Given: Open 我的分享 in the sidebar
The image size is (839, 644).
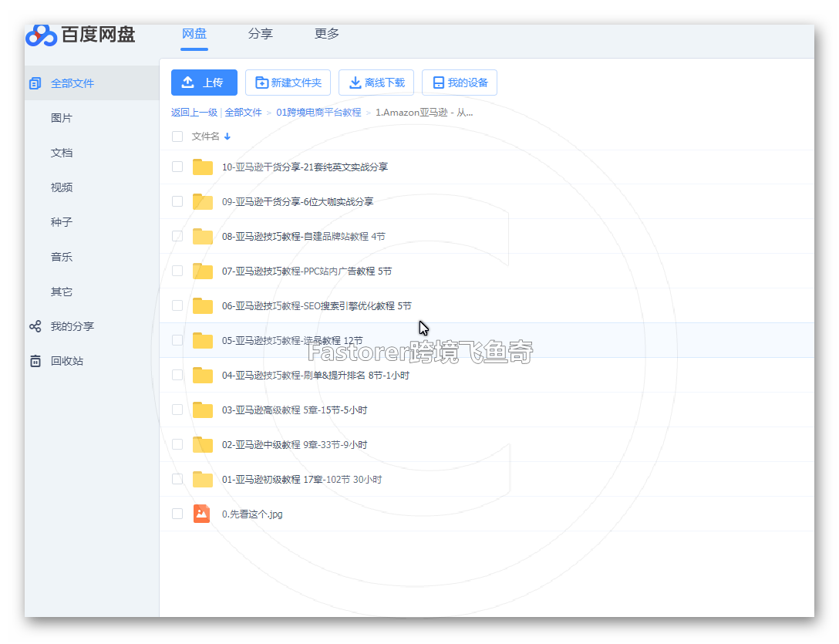Looking at the screenshot, I should click(x=72, y=326).
